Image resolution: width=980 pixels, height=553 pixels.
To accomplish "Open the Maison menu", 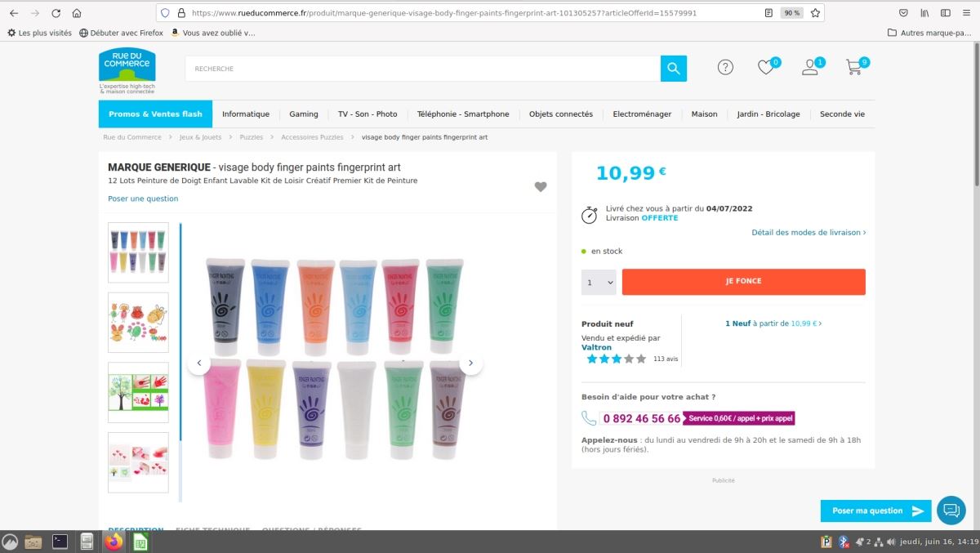I will pyautogui.click(x=704, y=114).
